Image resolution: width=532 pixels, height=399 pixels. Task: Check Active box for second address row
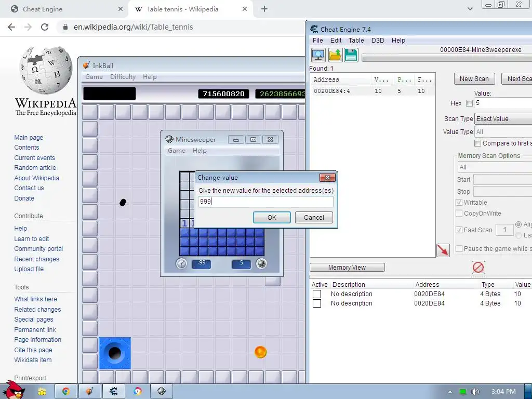coord(317,303)
